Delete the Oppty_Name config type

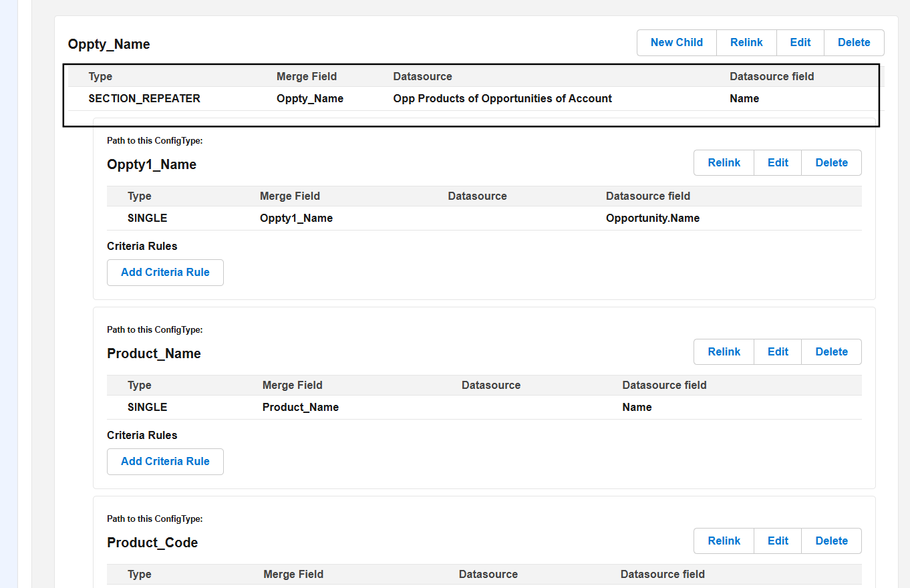(853, 43)
